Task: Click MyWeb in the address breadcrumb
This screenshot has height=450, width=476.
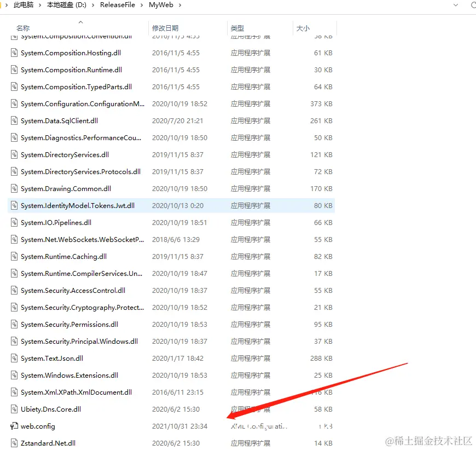Action: 161,5
